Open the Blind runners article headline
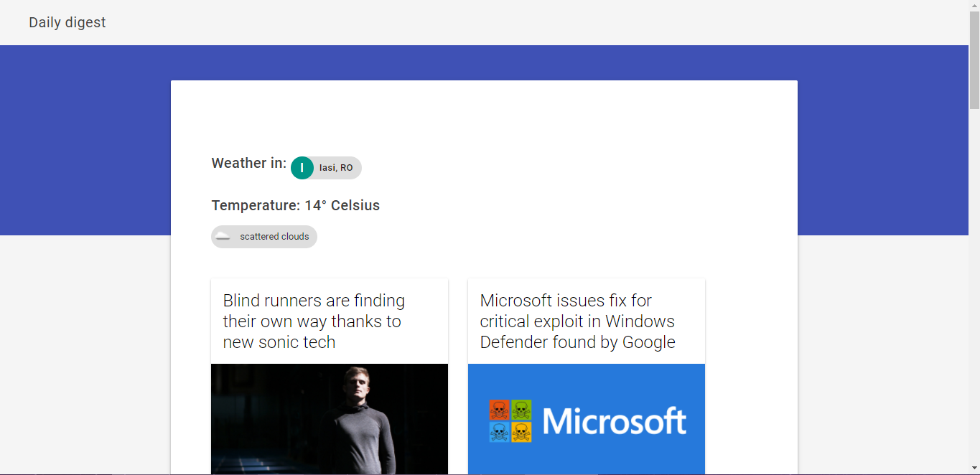980x475 pixels. point(314,321)
